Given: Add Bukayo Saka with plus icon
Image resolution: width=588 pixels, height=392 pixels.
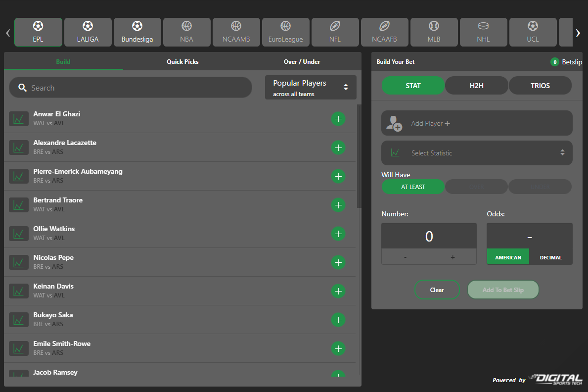Looking at the screenshot, I should [338, 320].
